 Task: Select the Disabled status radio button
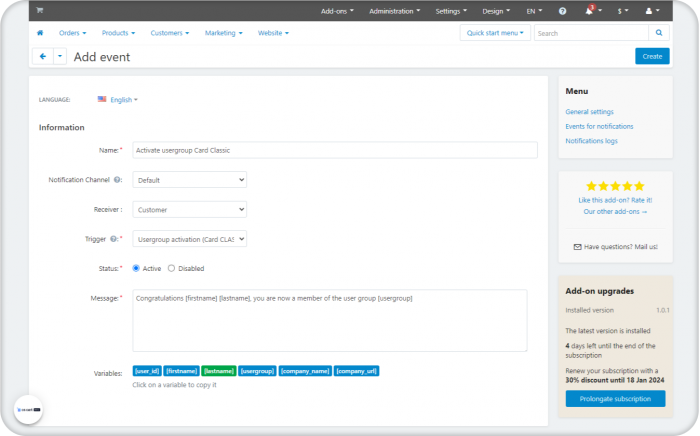[x=171, y=268]
